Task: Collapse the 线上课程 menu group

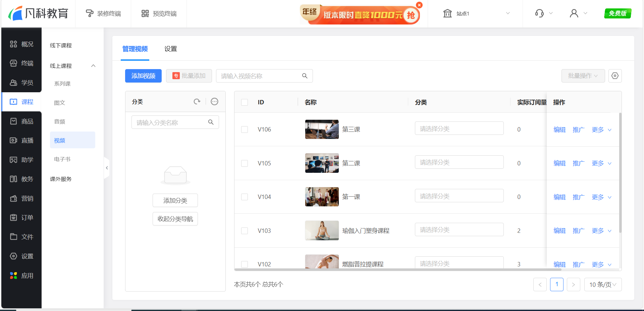Action: click(x=93, y=66)
